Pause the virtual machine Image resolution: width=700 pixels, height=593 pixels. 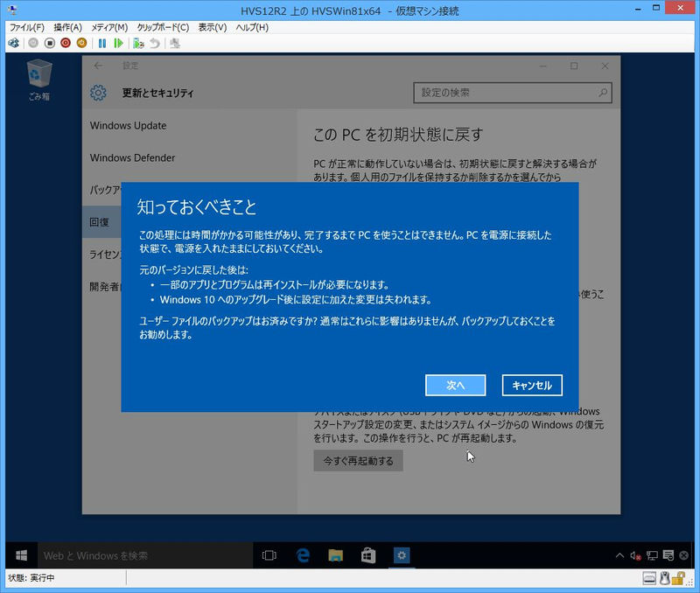(x=102, y=43)
